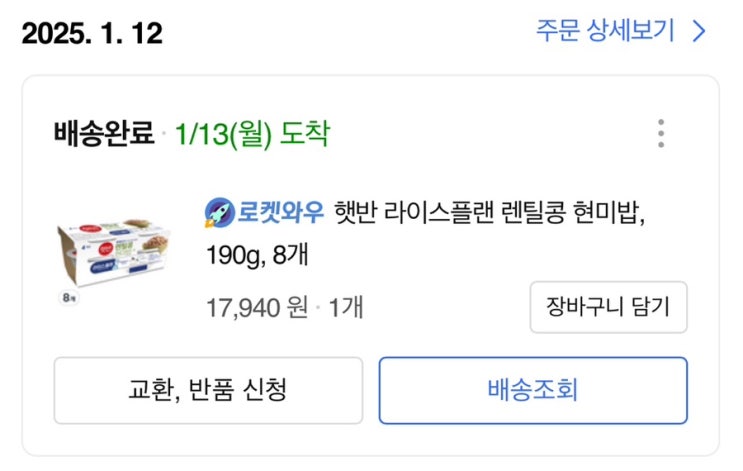
Task: Click the 배송조회 button
Action: tap(533, 390)
